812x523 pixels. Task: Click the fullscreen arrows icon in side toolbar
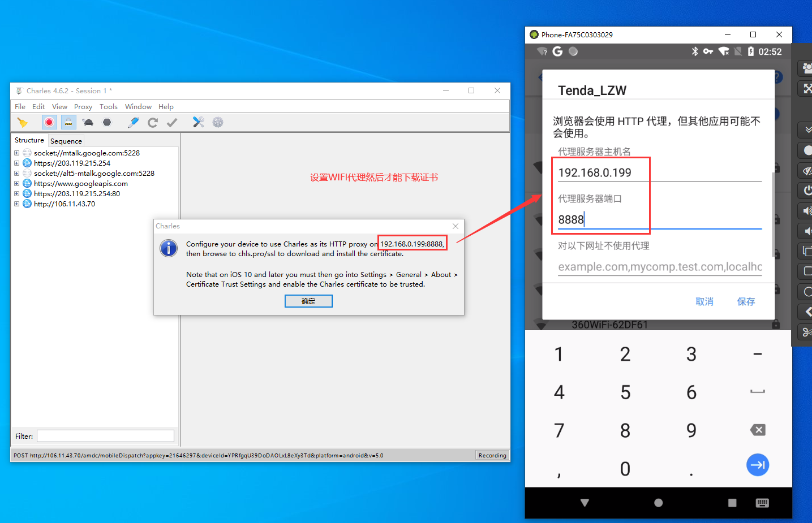tap(806, 89)
